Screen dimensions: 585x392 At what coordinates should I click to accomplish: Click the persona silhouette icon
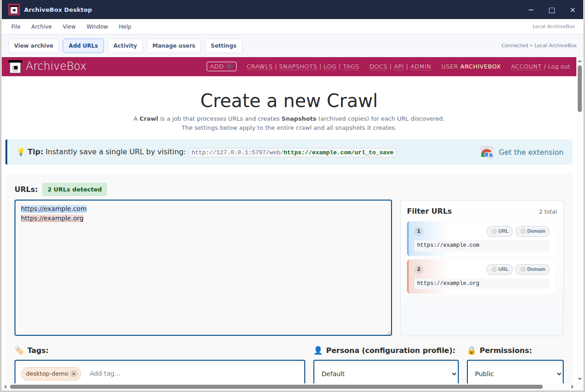click(x=318, y=350)
